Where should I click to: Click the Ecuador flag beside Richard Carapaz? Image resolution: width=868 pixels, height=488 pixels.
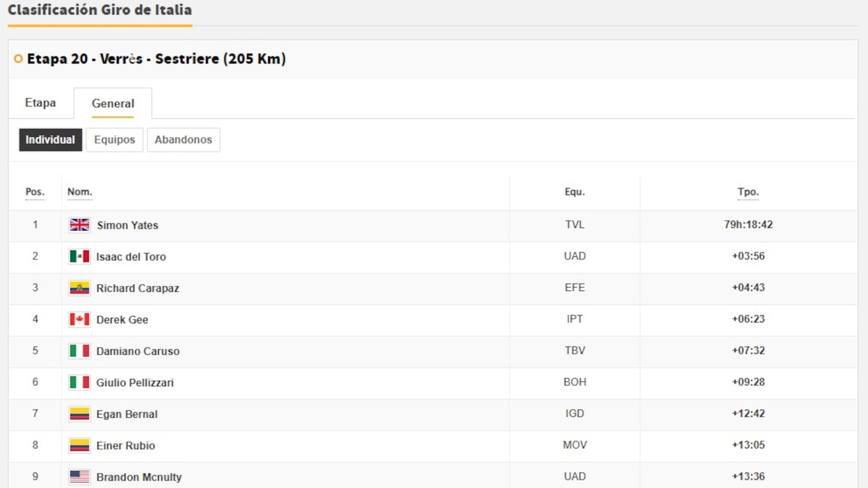point(79,288)
